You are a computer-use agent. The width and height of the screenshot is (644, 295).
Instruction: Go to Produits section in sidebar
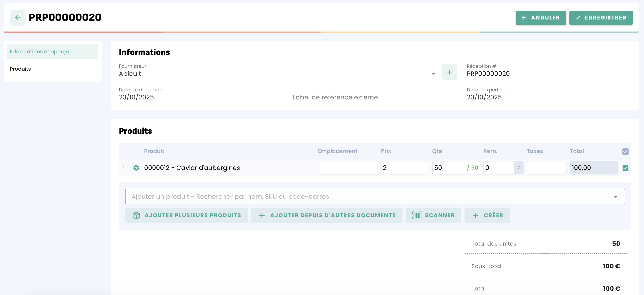[x=20, y=69]
